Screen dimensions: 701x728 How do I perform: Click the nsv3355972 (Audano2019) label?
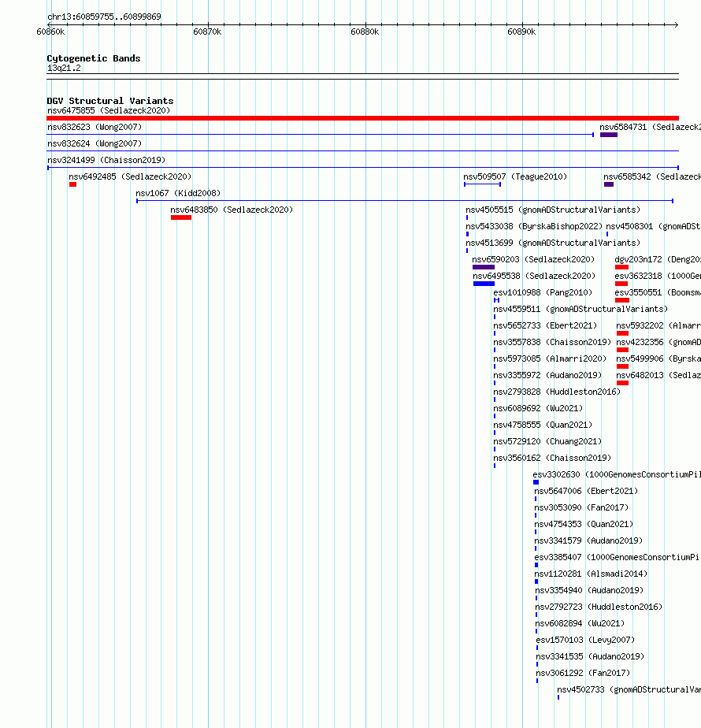click(x=547, y=376)
